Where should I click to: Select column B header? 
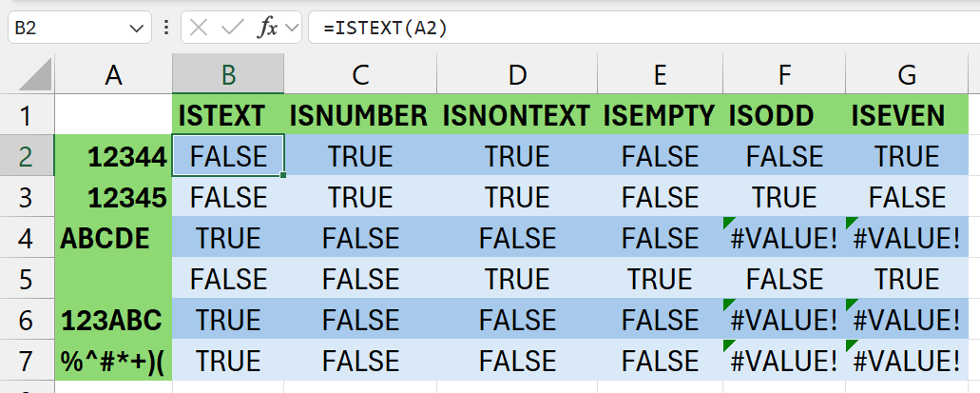pyautogui.click(x=228, y=74)
